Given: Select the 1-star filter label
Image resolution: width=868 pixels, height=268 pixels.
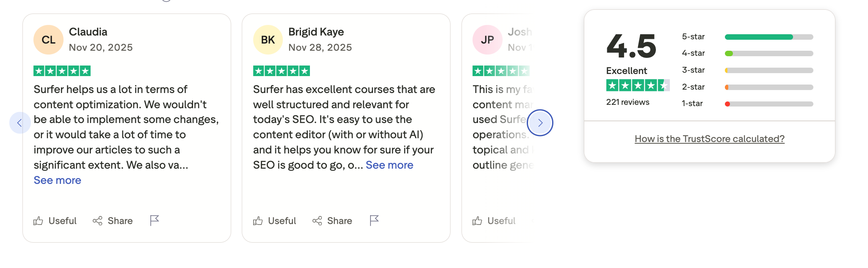Looking at the screenshot, I should pyautogui.click(x=692, y=103).
